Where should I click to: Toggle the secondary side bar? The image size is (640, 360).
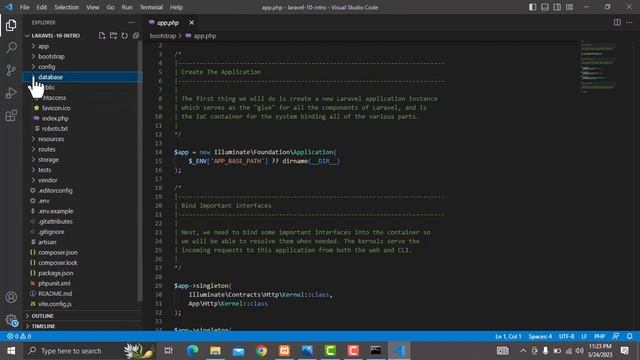click(x=557, y=7)
